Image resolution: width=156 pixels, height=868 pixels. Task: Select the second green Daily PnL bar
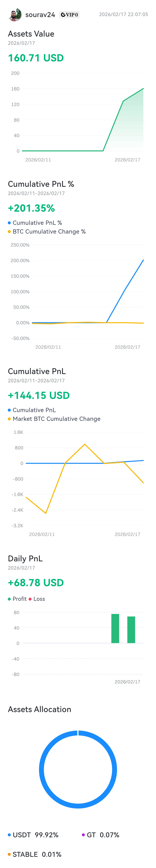tap(131, 629)
